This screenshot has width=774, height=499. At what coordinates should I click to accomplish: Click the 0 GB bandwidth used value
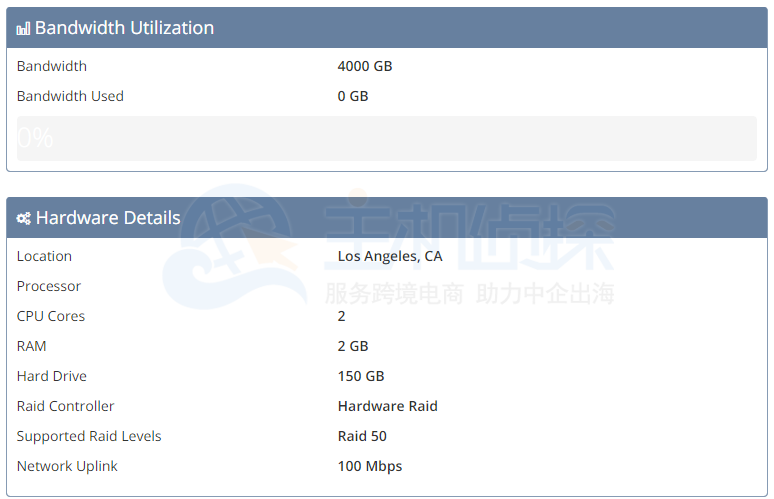(x=353, y=96)
